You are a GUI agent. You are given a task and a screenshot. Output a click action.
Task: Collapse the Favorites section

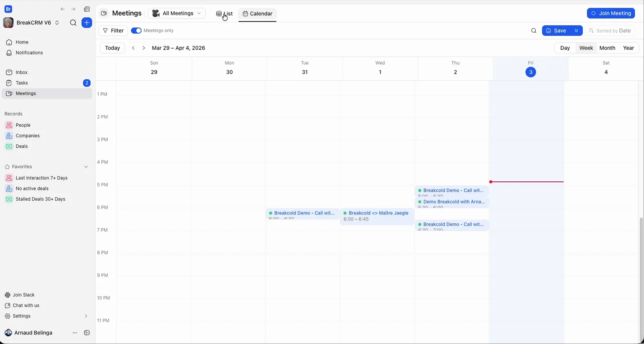[86, 167]
